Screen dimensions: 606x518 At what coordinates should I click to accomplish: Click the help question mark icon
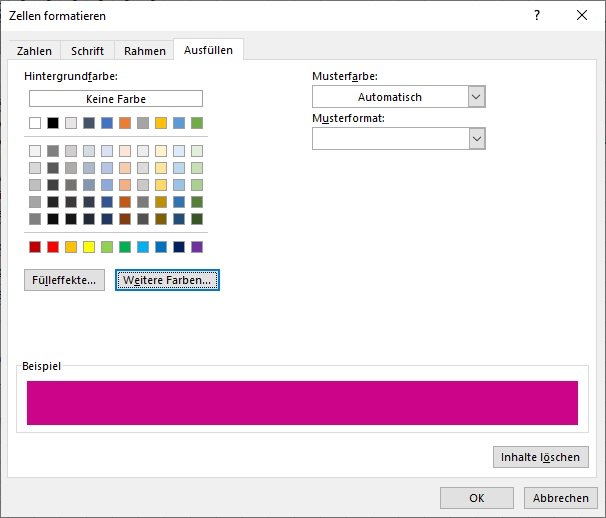[537, 15]
